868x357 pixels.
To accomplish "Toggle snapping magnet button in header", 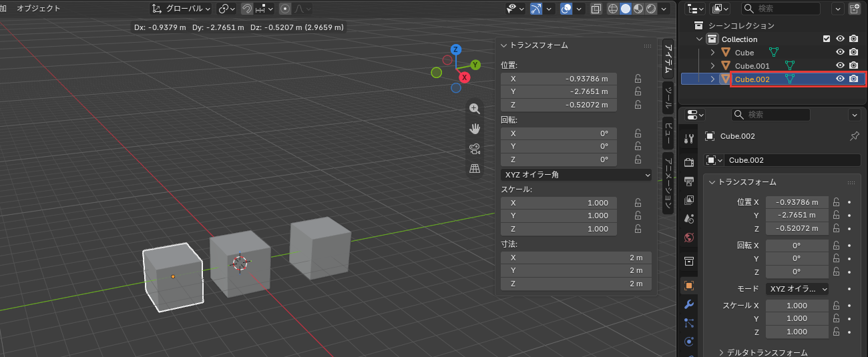I will coord(246,9).
